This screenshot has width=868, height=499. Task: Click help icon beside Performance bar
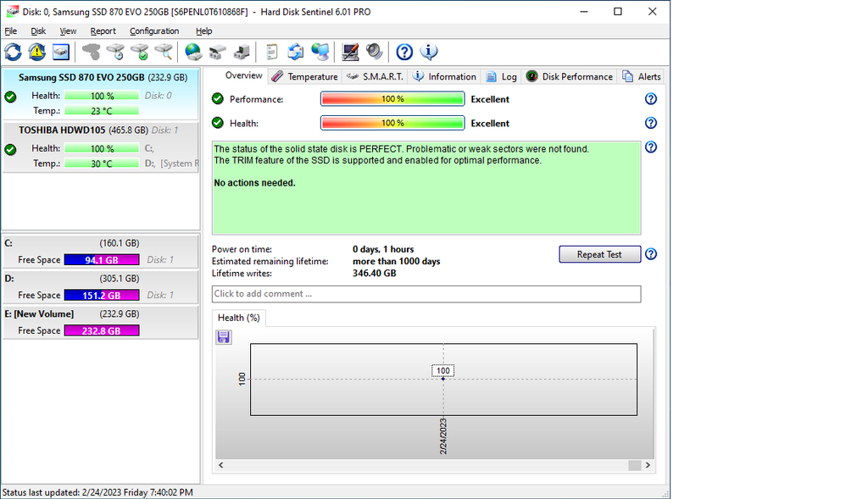650,99
